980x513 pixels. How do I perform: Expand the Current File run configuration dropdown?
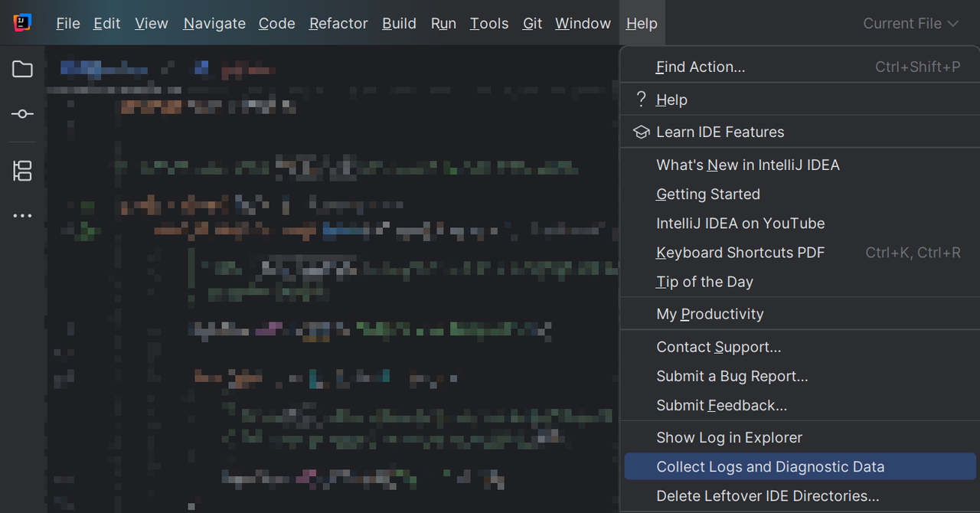click(x=911, y=24)
